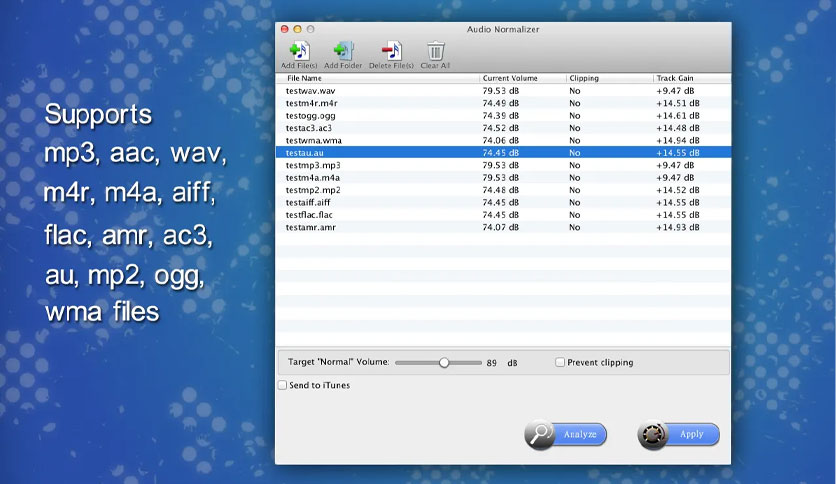This screenshot has width=836, height=484.
Task: Click the +14.61 dB track gain cell
Action: coord(678,116)
